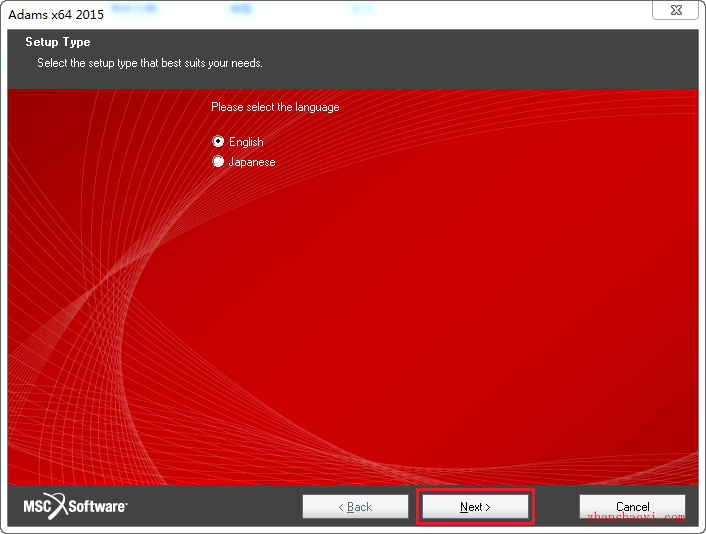
Task: Go back with the Back button
Action: [355, 507]
